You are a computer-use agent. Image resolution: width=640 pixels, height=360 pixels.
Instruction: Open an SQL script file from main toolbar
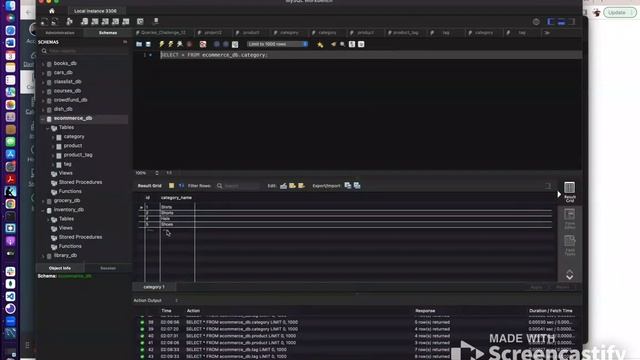(x=55, y=21)
